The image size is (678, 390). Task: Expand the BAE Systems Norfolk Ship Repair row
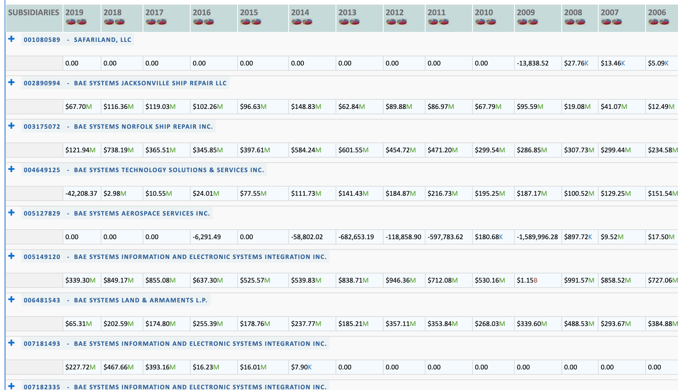point(11,126)
